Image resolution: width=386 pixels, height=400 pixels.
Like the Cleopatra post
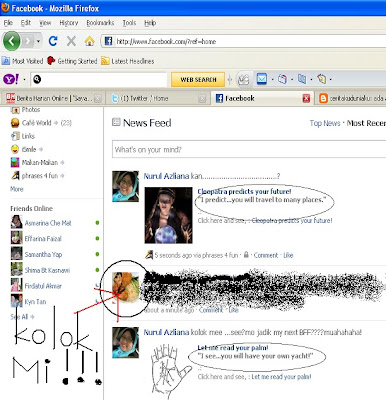coord(288,255)
